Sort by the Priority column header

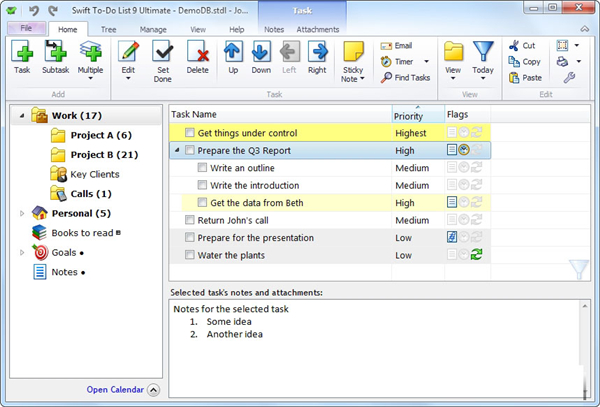click(x=414, y=116)
